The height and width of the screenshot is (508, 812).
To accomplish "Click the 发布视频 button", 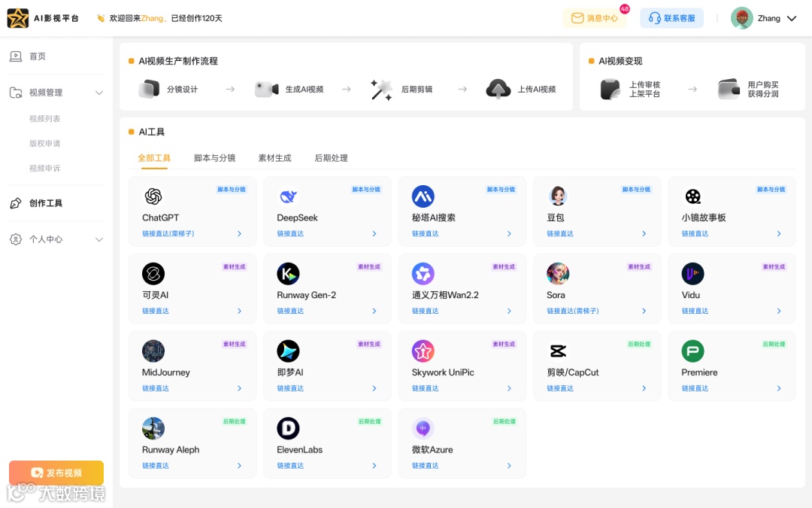I will coord(56,473).
